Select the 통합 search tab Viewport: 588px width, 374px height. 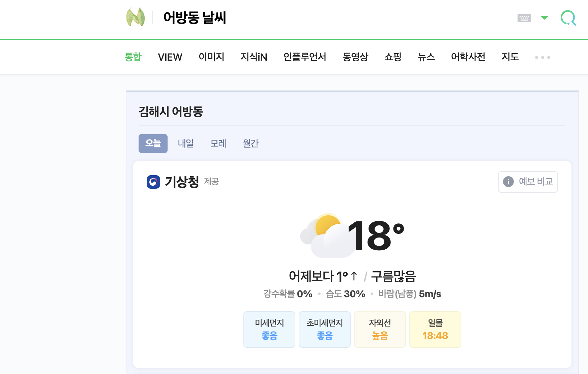tap(133, 57)
